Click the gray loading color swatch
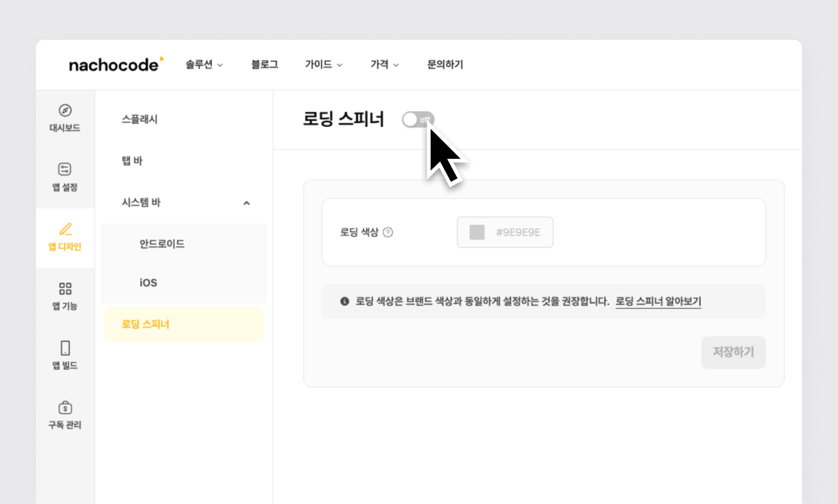The width and height of the screenshot is (838, 504). pos(477,232)
